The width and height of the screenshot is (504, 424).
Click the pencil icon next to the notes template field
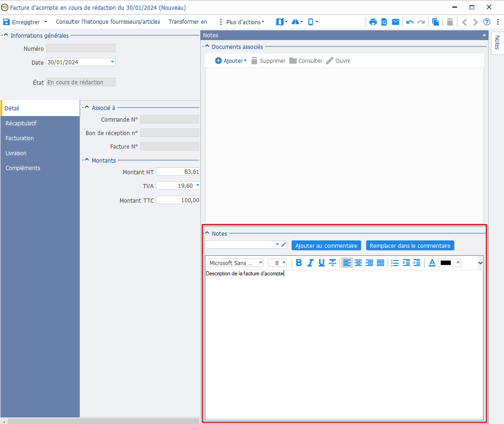coord(284,245)
